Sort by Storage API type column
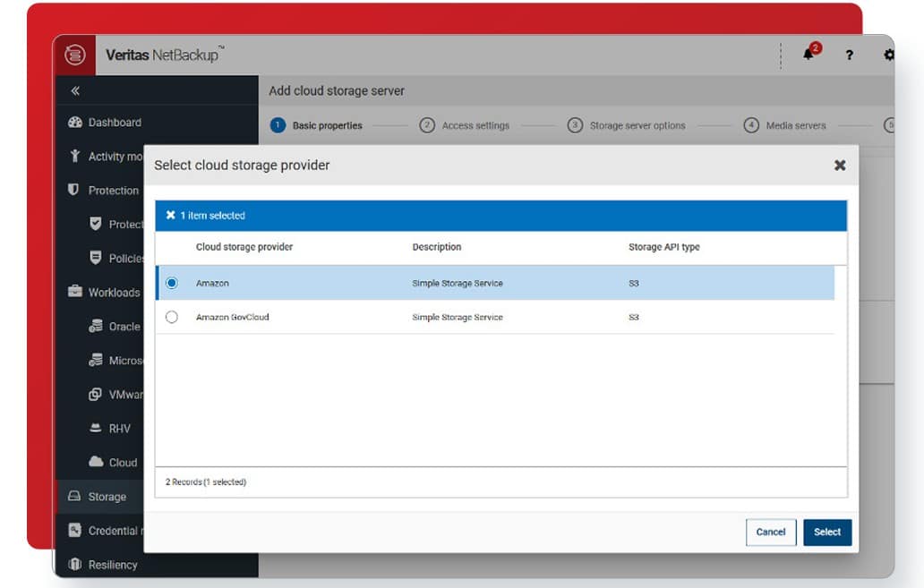The width and height of the screenshot is (924, 588). (x=664, y=247)
